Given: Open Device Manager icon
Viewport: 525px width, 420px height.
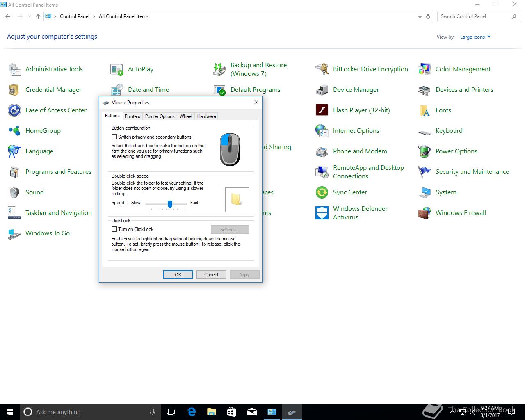Looking at the screenshot, I should pyautogui.click(x=322, y=90).
